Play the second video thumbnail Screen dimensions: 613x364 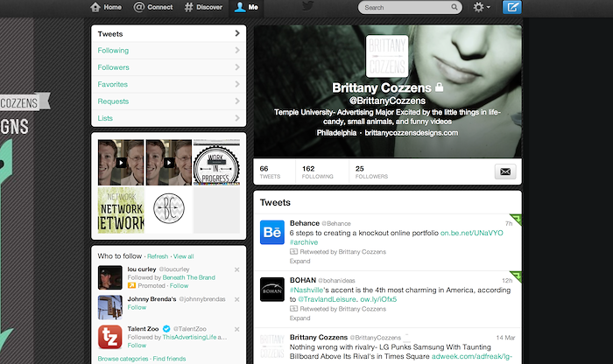168,162
